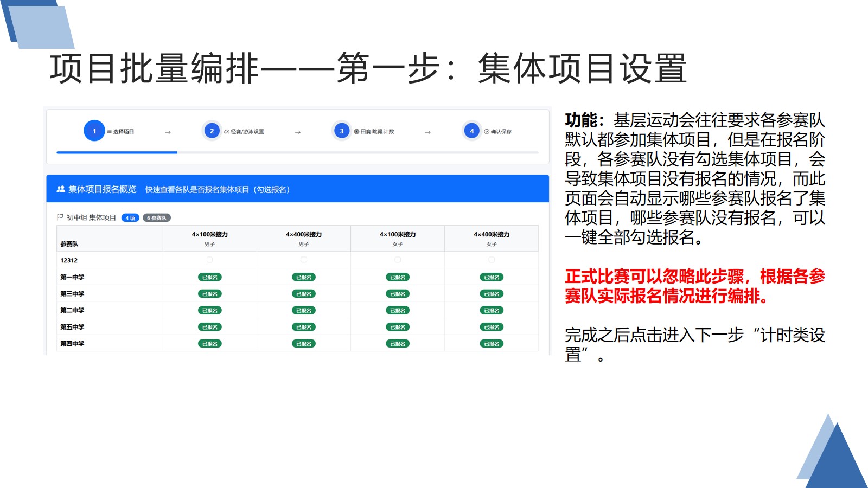Click 第二中学 已报名 badge for women's 4×100米接力
Image resolution: width=868 pixels, height=488 pixels.
pos(398,310)
